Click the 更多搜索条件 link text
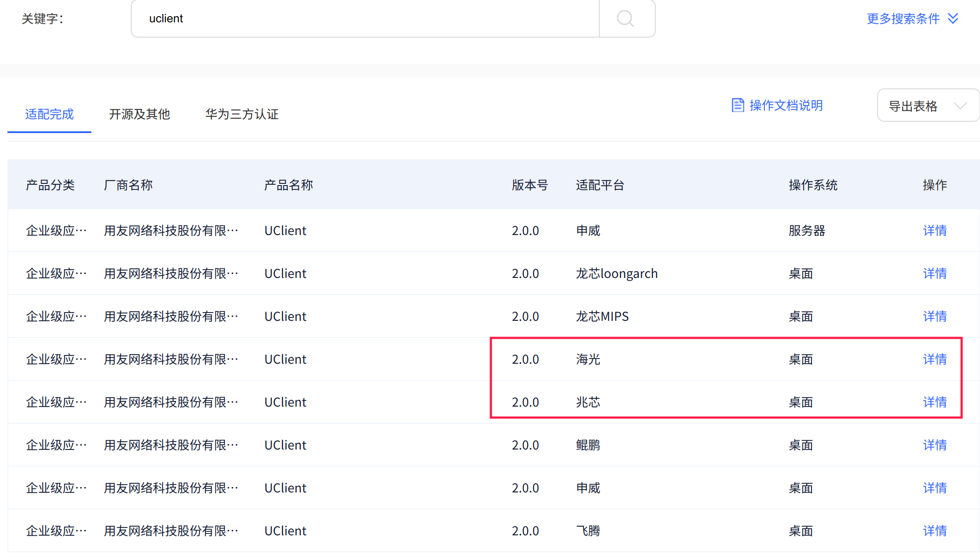Screen dimensions: 980x555 point(903,18)
